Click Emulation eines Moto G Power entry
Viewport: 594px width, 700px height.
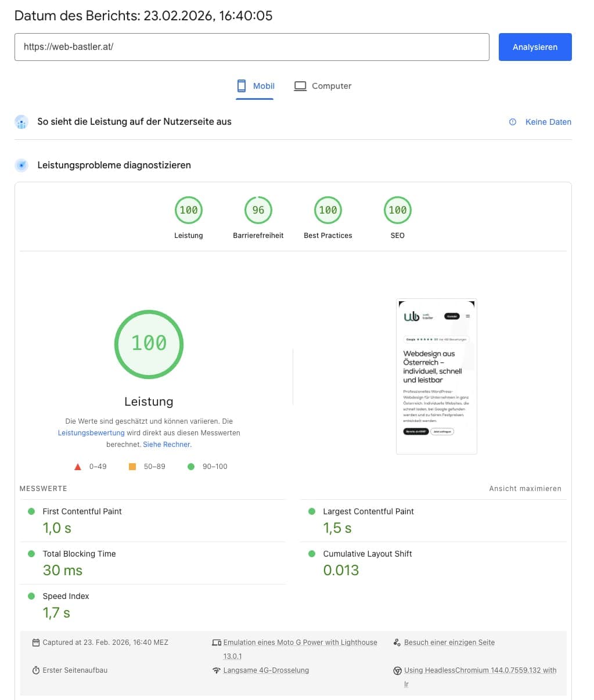[x=300, y=650]
